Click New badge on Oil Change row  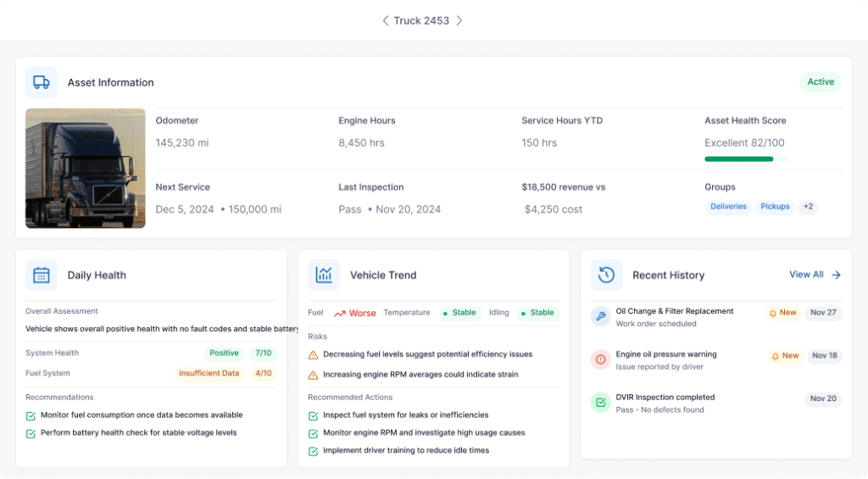pyautogui.click(x=782, y=313)
